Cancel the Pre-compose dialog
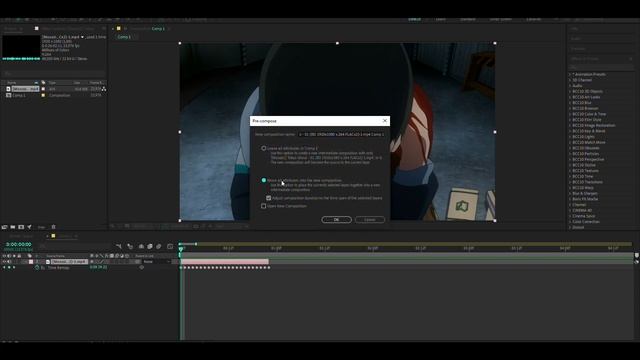Image resolution: width=640 pixels, height=360 pixels. pos(370,220)
